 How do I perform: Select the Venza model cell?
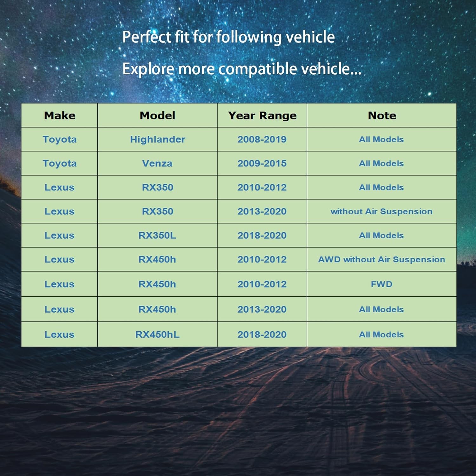coord(157,163)
